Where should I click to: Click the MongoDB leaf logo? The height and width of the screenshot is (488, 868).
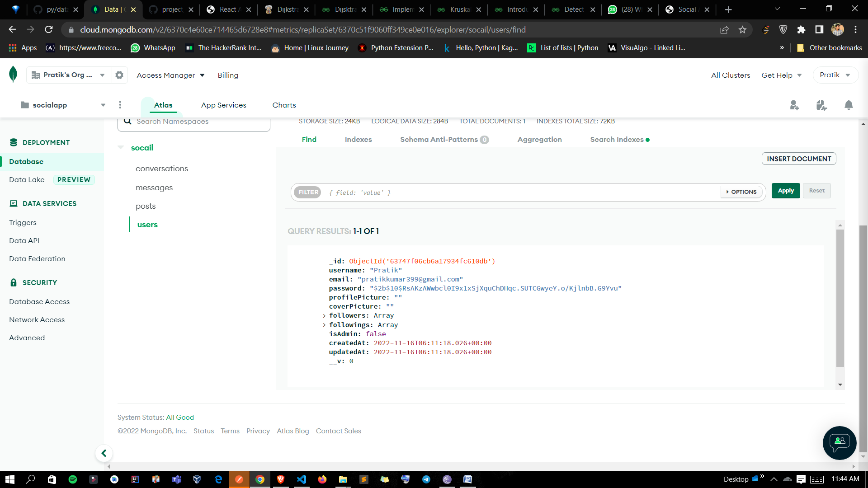click(x=13, y=74)
